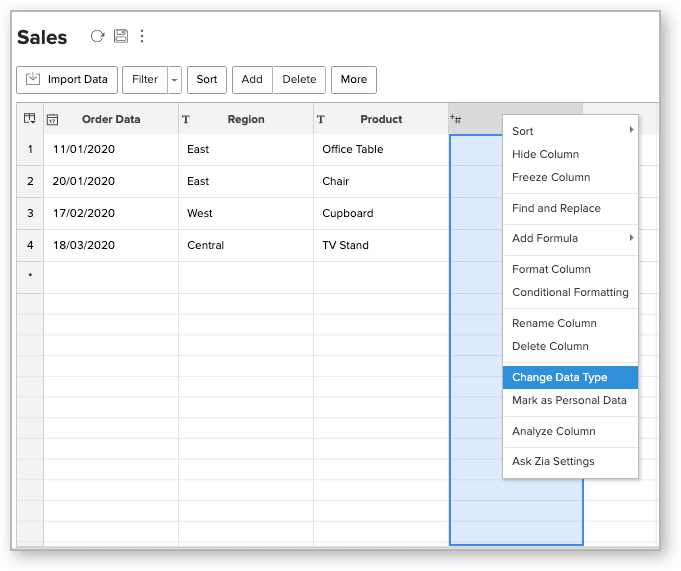
Task: Click the text type icon on Region column
Action: click(186, 120)
